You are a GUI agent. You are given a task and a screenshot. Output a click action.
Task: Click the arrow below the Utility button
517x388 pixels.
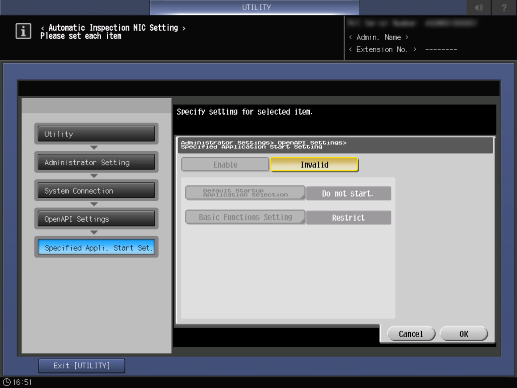94,147
